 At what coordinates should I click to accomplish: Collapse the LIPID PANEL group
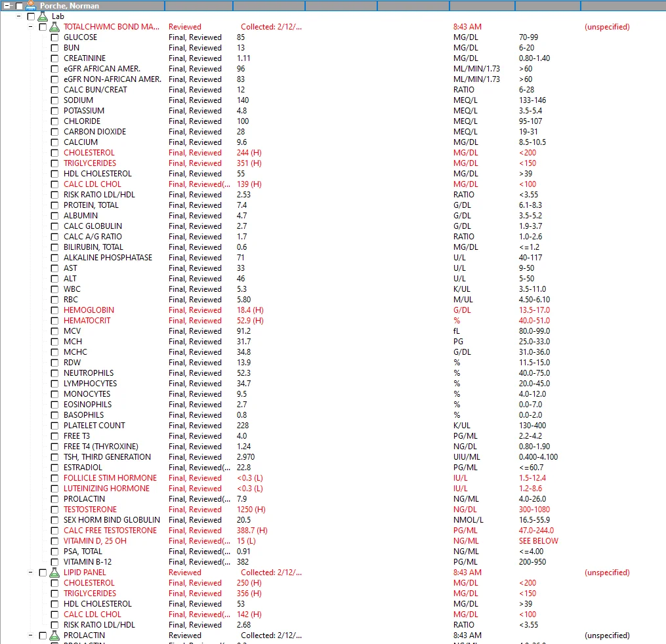[31, 573]
